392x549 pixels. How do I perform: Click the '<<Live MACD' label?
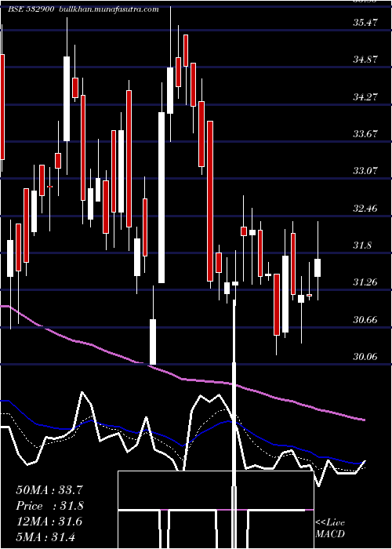pos(330,529)
